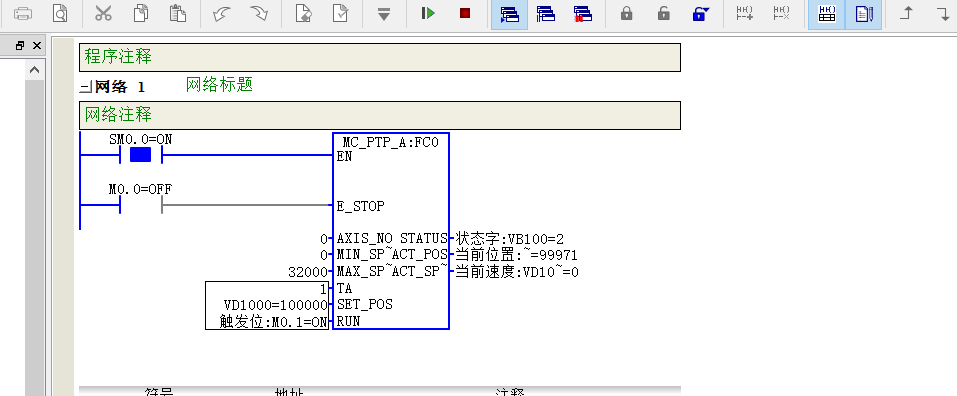Click the blue unlock-all padlock icon
The height and width of the screenshot is (396, 957).
701,13
